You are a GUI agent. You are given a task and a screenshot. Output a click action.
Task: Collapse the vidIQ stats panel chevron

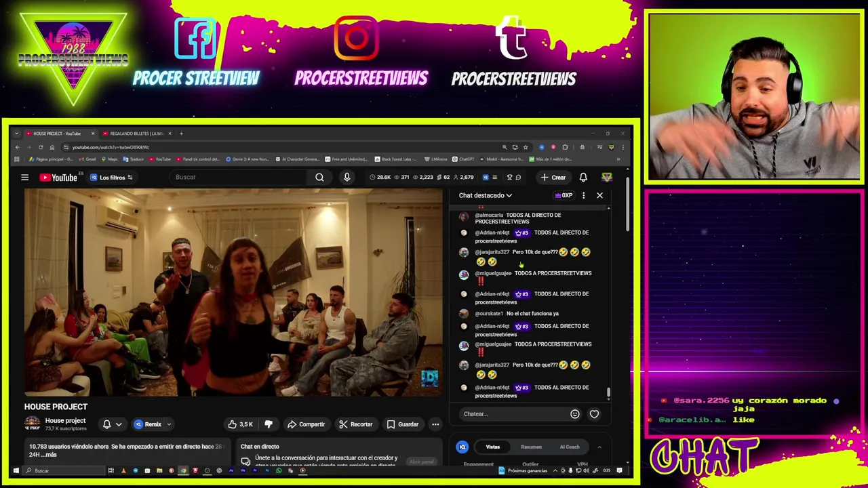coord(599,447)
